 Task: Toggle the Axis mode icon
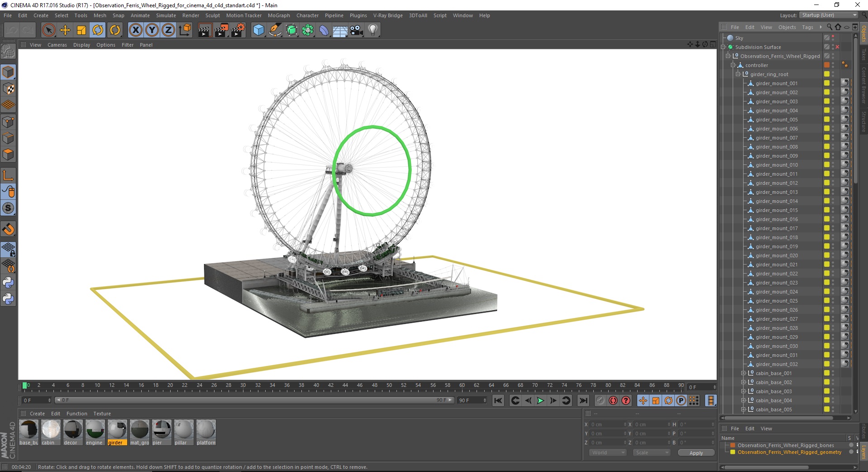(8, 175)
